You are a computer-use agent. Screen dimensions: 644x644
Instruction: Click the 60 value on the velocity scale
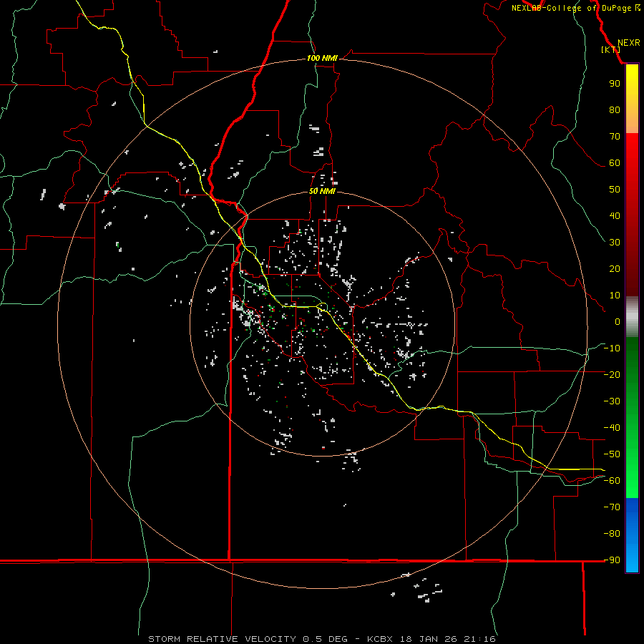coord(615,163)
